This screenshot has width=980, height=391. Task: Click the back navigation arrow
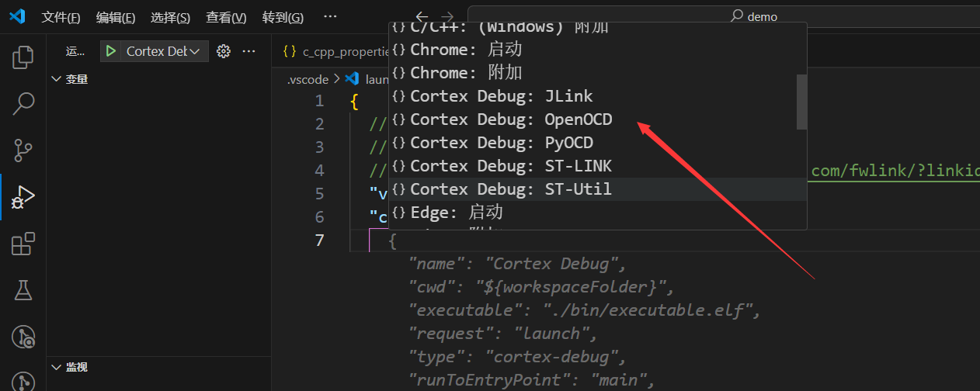tap(422, 17)
